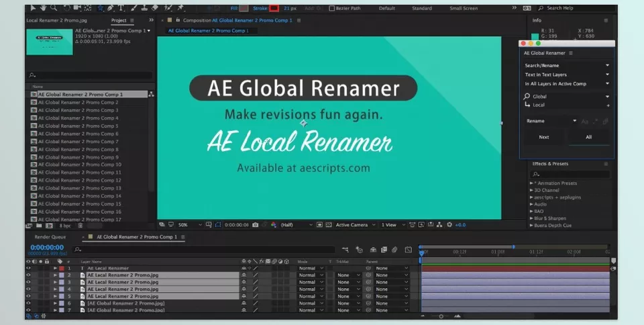Open the AE Global Renamer panel menu
The height and width of the screenshot is (325, 644).
[571, 53]
